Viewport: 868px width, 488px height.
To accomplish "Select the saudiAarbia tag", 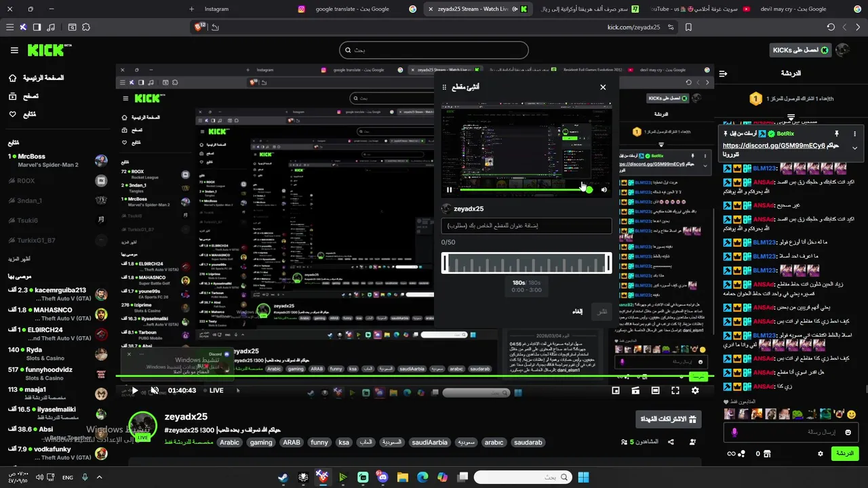I will [x=430, y=443].
